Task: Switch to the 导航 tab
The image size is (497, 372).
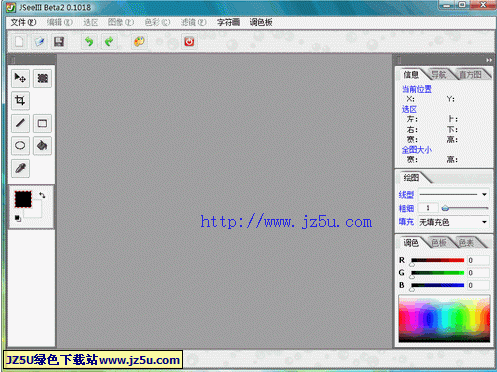Action: [439, 75]
